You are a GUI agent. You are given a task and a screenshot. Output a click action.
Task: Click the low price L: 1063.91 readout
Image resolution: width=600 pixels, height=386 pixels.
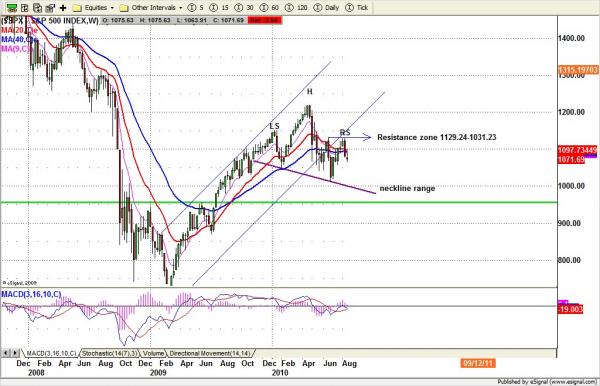[x=191, y=20]
